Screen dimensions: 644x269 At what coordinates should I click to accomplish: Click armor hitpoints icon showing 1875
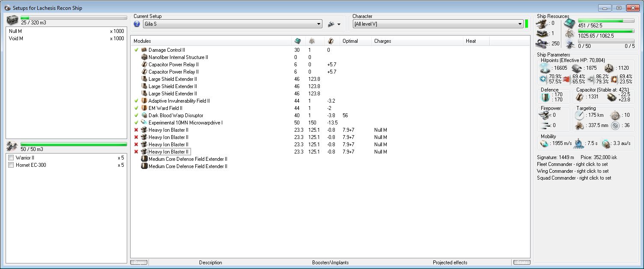576,68
